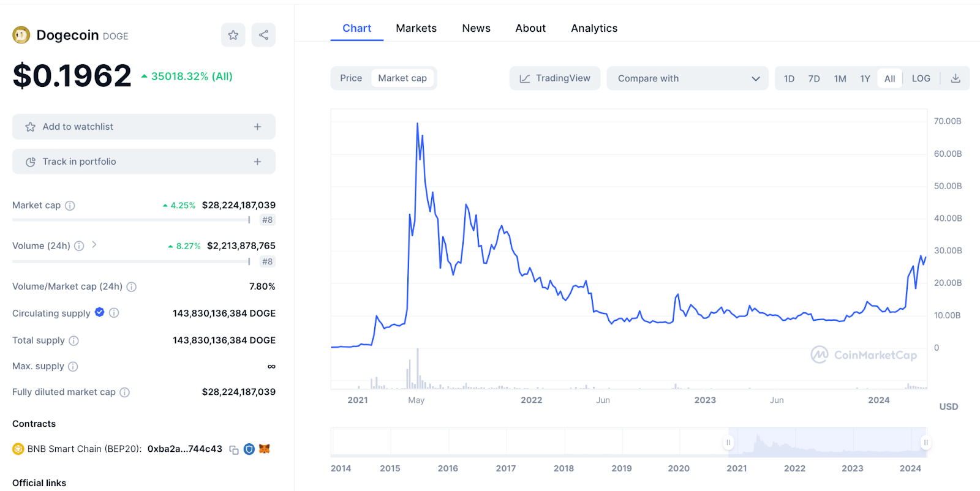This screenshot has width=980, height=491.
Task: Click the plus icon on Track in portfolio
Action: click(257, 162)
